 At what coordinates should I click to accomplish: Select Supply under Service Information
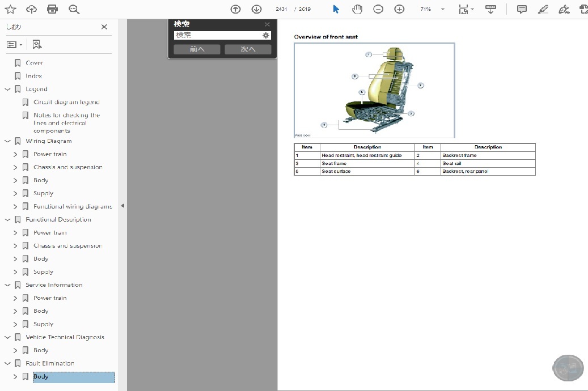click(43, 324)
